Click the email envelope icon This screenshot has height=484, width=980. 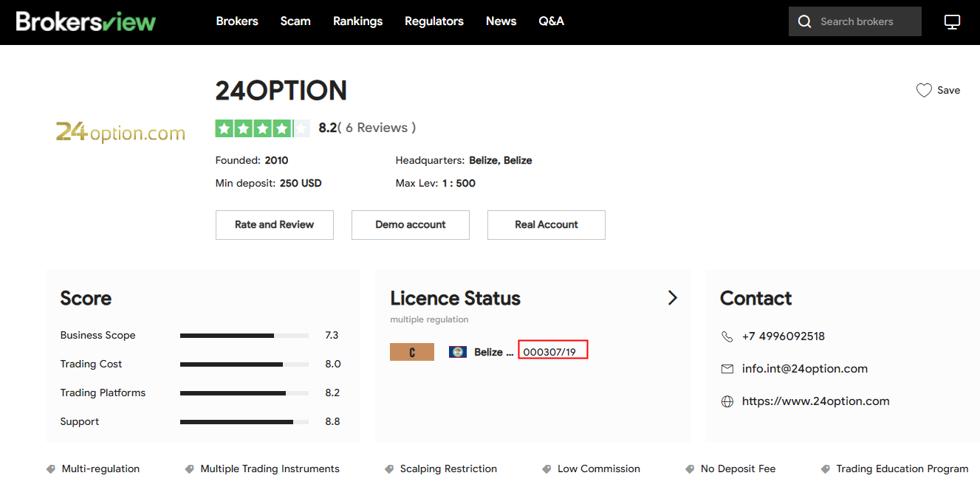click(727, 369)
